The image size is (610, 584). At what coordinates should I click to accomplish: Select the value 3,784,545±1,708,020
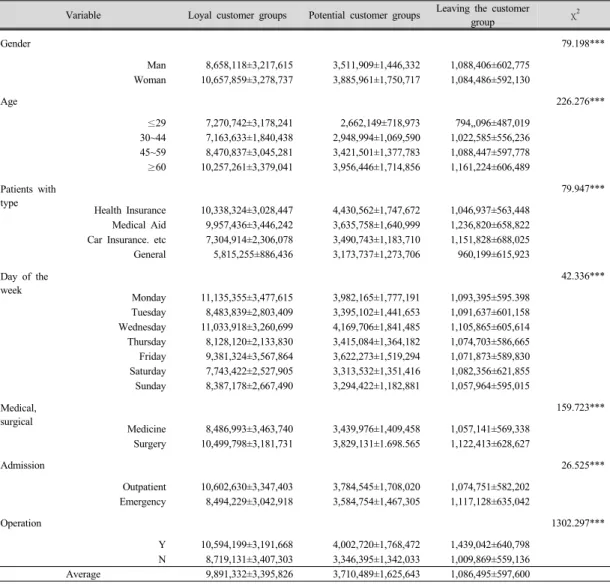(376, 487)
